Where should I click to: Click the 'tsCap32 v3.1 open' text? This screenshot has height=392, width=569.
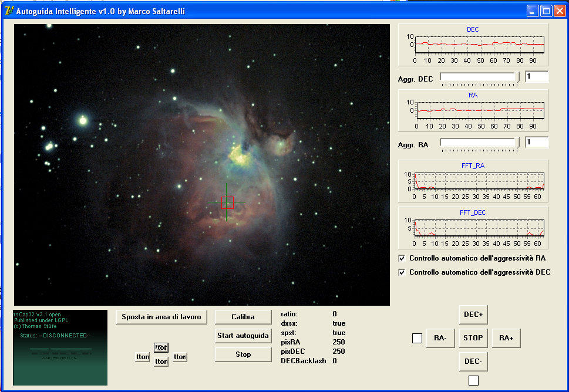tap(37, 315)
